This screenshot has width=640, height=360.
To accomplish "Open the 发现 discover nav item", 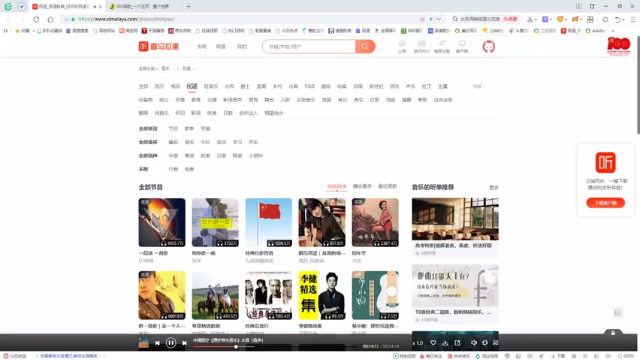I will coord(202,47).
